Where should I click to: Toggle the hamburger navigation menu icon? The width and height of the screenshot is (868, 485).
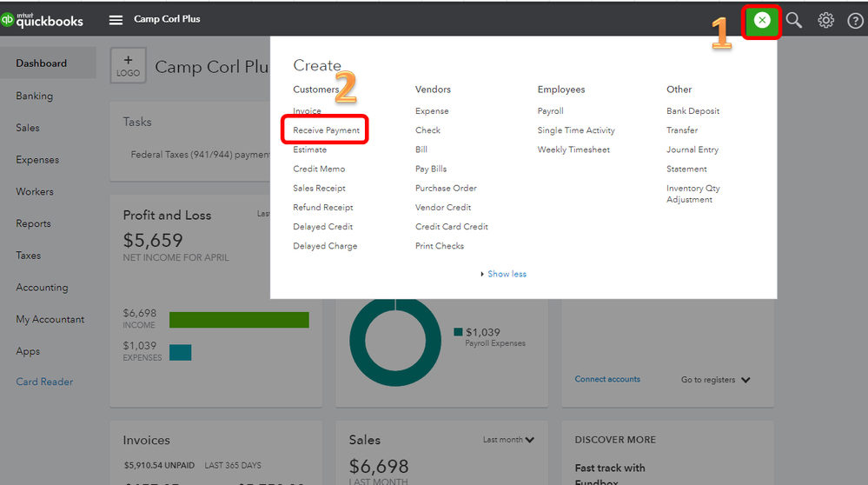[116, 20]
